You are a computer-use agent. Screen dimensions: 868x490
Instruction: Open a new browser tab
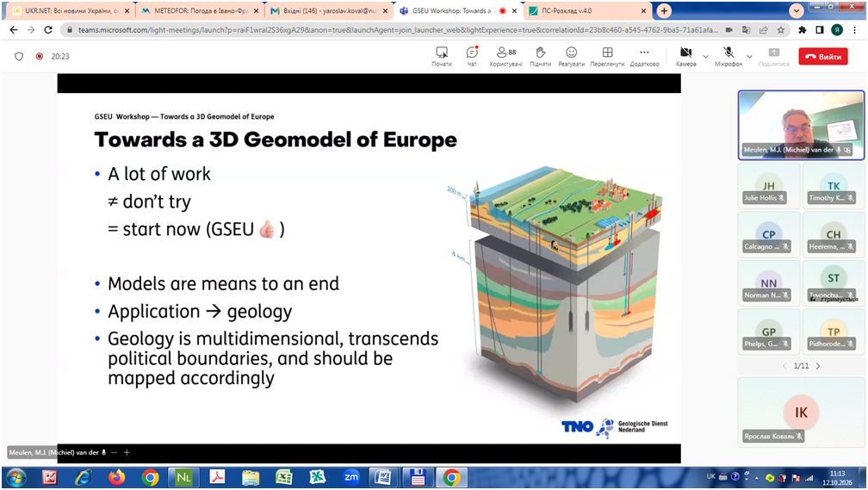664,10
